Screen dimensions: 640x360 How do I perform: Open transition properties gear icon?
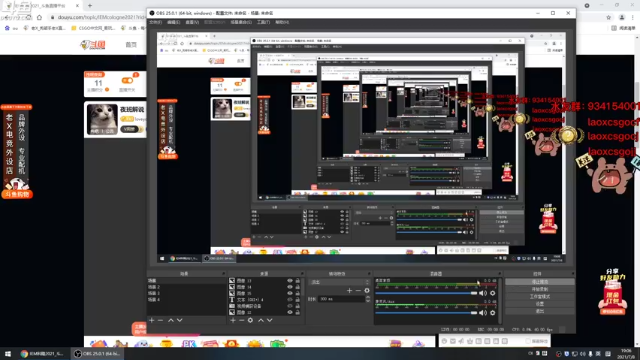tap(367, 290)
